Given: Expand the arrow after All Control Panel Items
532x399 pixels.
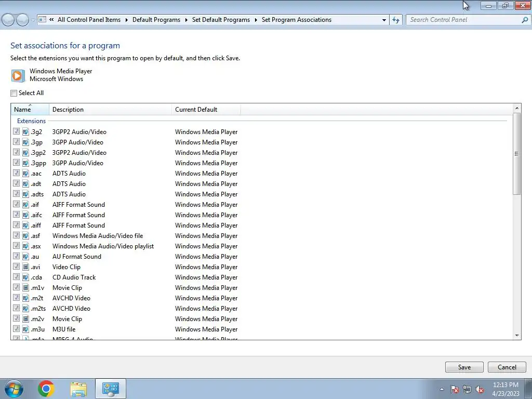Looking at the screenshot, I should click(x=127, y=20).
